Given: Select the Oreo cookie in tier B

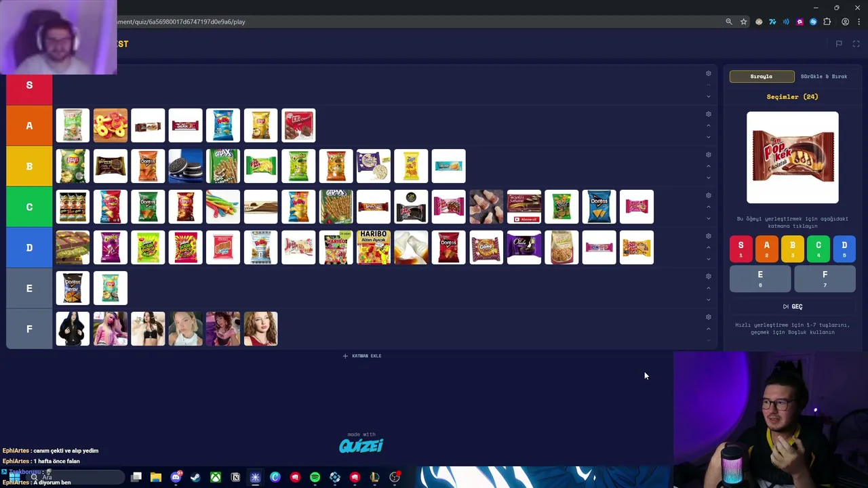Looking at the screenshot, I should (x=186, y=166).
